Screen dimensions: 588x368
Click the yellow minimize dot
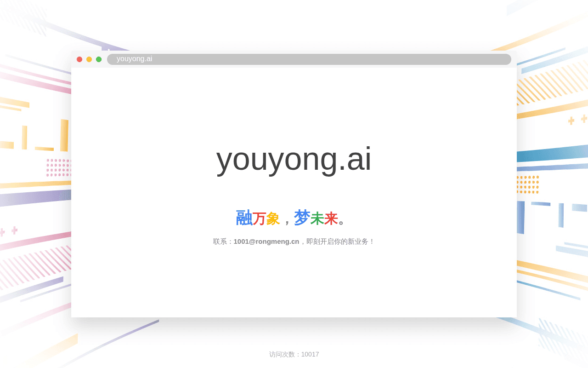pyautogui.click(x=89, y=59)
